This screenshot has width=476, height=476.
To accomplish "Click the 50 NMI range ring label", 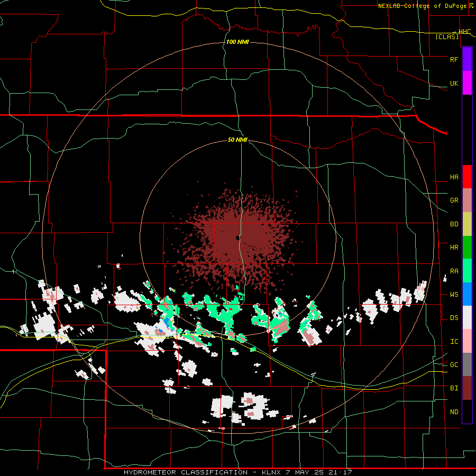I will (x=237, y=140).
